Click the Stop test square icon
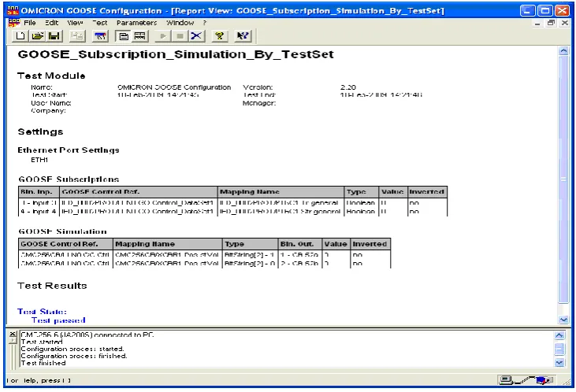This screenshot has width=576, height=392. pos(180,36)
